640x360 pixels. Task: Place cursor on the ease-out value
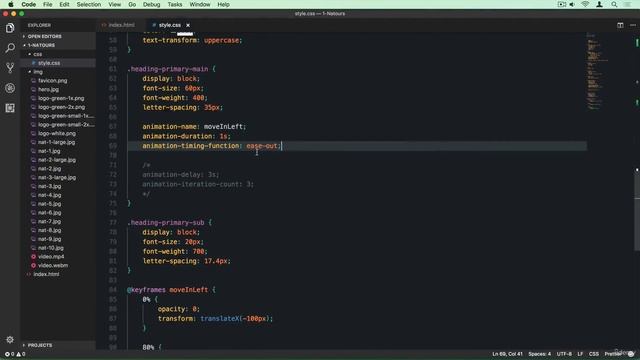(x=261, y=146)
